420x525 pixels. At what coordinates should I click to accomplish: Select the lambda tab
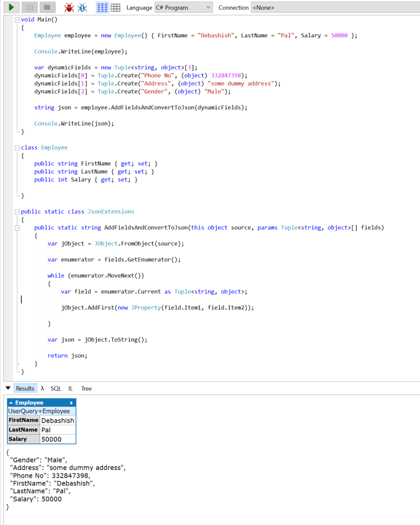point(42,388)
